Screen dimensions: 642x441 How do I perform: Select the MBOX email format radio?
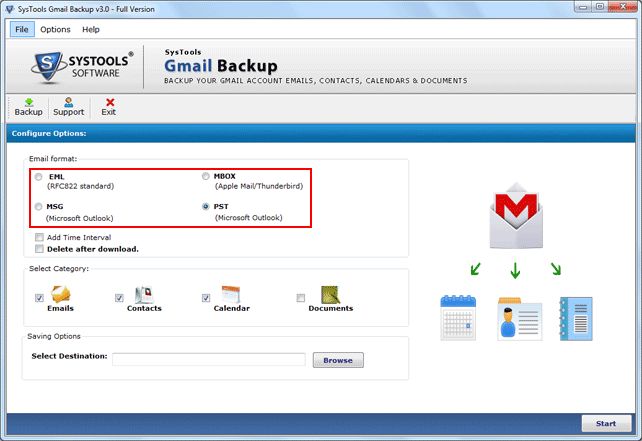pyautogui.click(x=206, y=176)
